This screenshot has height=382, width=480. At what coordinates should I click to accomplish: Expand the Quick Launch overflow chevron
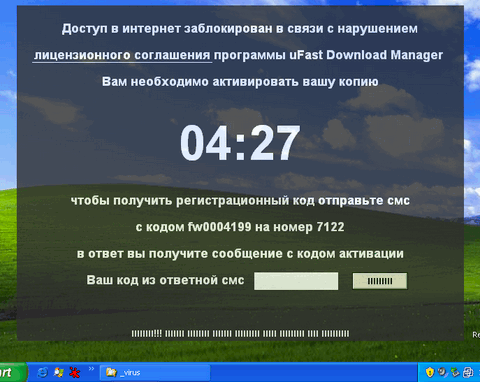[x=91, y=368]
